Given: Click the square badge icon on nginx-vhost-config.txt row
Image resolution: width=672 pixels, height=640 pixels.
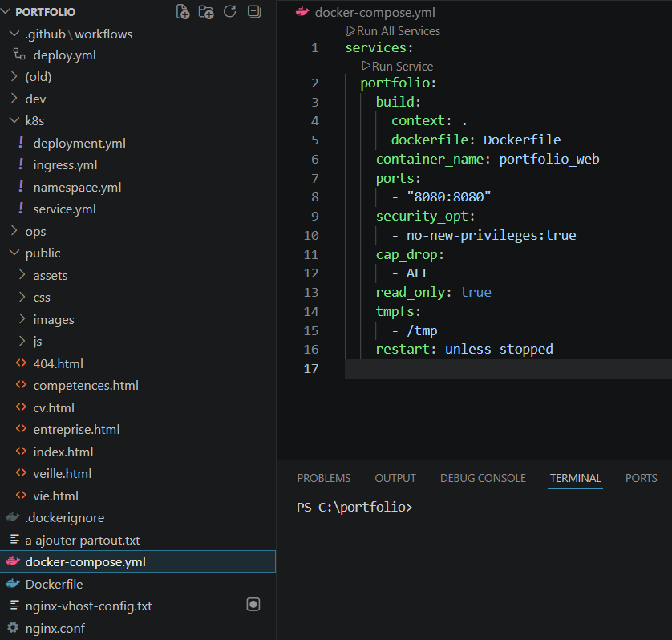Looking at the screenshot, I should tap(253, 605).
